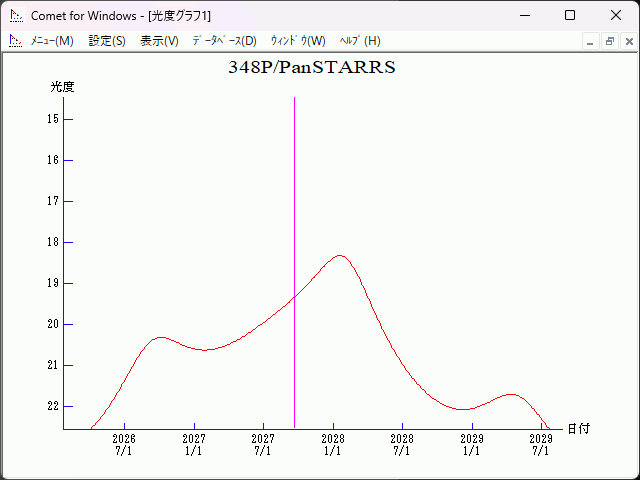This screenshot has height=480, width=640.
Task: Click the red curve's peak near 2028 1/1
Action: click(340, 256)
